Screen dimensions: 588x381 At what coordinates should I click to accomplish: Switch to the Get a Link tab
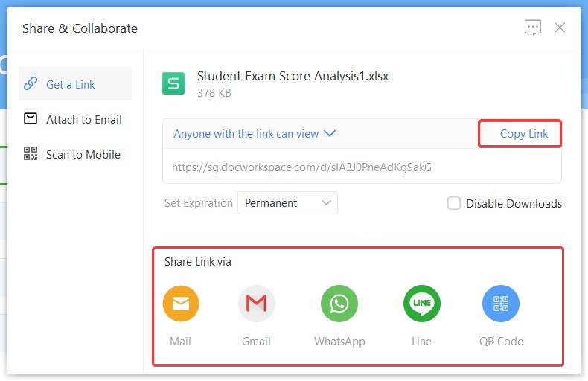click(70, 84)
